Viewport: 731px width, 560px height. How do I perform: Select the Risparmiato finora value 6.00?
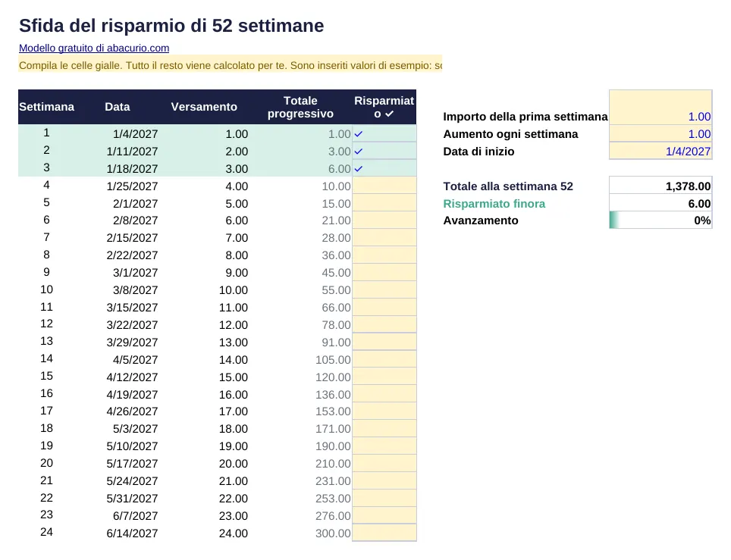coord(660,204)
